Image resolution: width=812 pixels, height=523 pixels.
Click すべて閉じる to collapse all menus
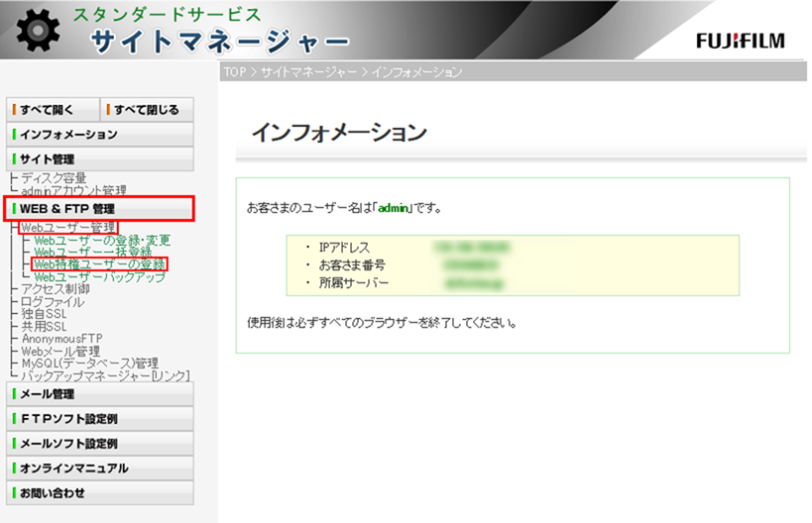(x=147, y=109)
